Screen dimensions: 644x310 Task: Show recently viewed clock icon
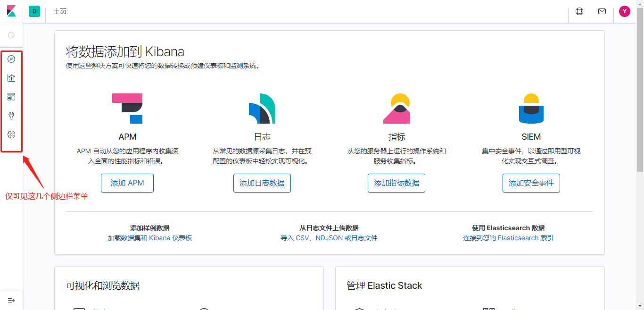point(11,35)
